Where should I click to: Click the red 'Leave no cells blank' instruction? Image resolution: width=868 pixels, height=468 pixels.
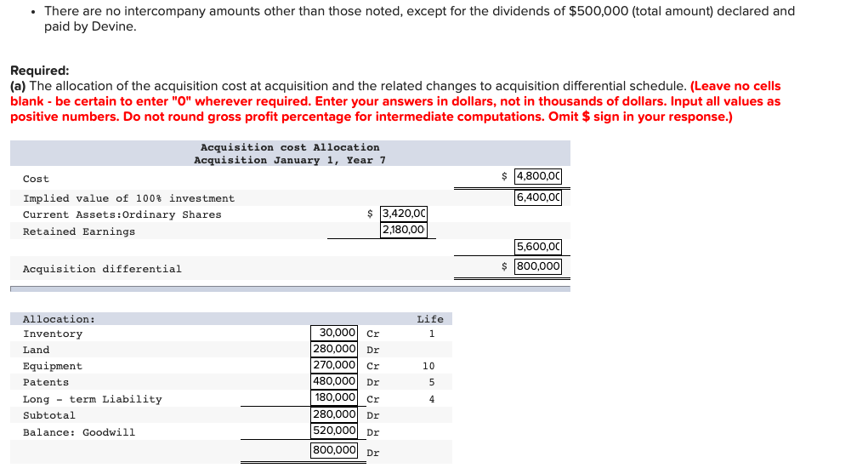[x=395, y=101]
